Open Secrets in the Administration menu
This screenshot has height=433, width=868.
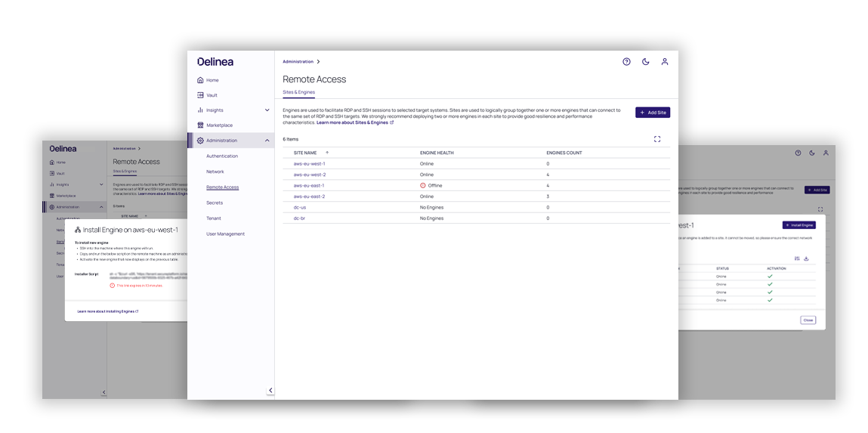(x=215, y=203)
